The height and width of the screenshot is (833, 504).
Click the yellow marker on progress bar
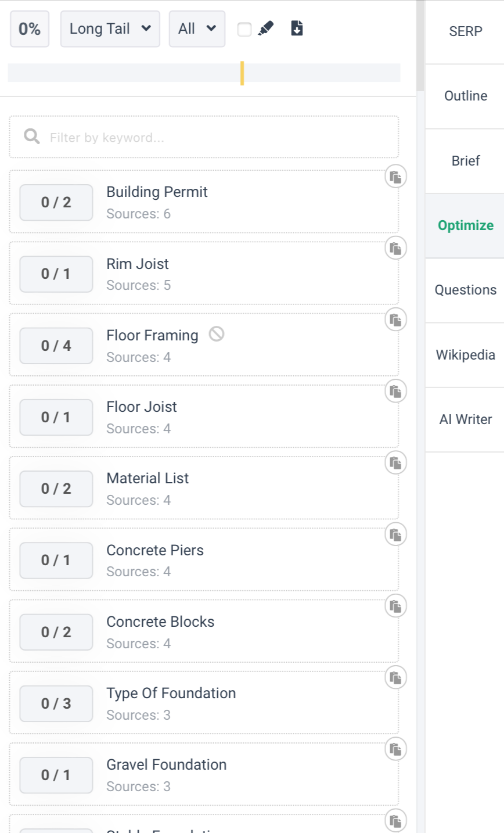pos(242,73)
